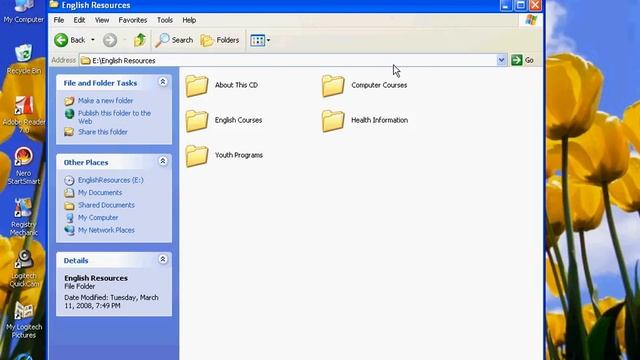
Task: Collapse the Other Places panel
Action: pyautogui.click(x=162, y=161)
